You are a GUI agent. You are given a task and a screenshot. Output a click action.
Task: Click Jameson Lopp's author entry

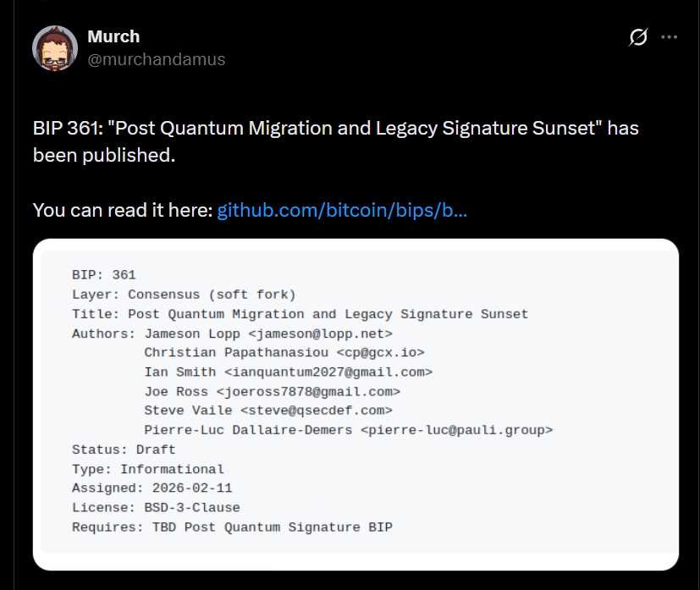click(268, 334)
